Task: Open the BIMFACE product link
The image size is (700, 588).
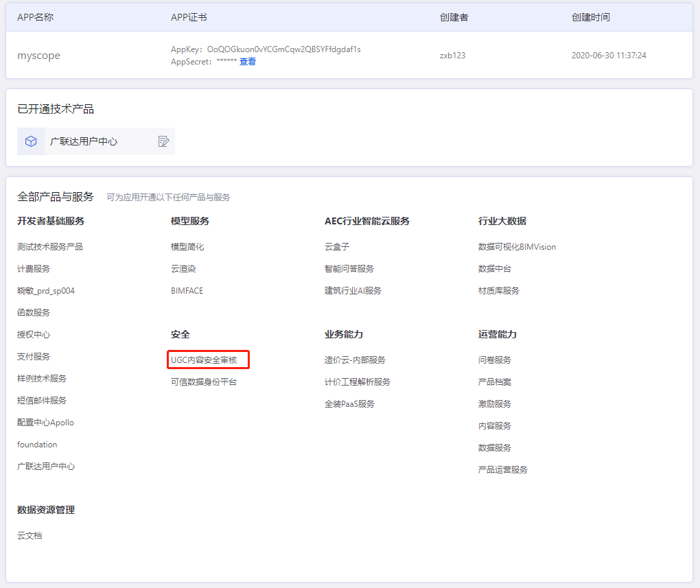Action: tap(187, 290)
